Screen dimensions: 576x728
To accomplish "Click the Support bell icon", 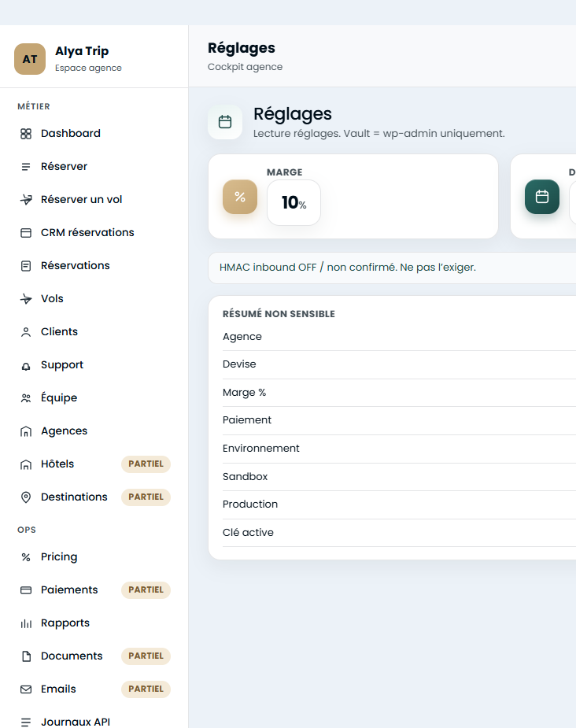I will click(x=26, y=365).
